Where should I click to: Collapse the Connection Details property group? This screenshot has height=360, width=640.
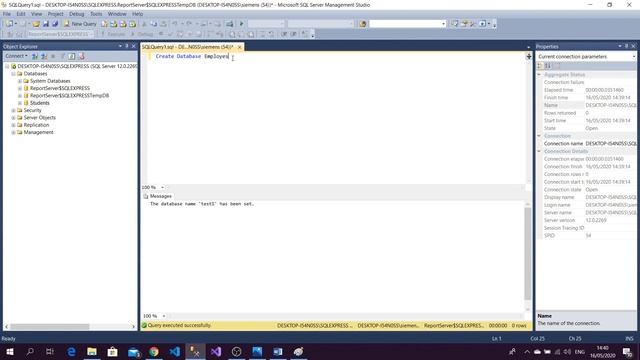539,151
